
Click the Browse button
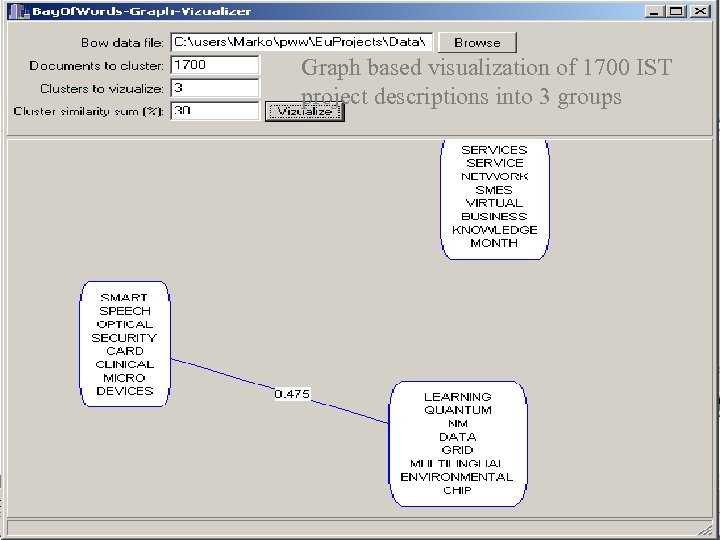click(477, 42)
